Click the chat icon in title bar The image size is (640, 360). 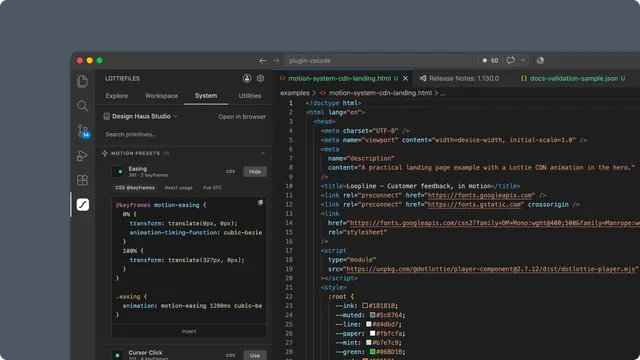pos(511,60)
